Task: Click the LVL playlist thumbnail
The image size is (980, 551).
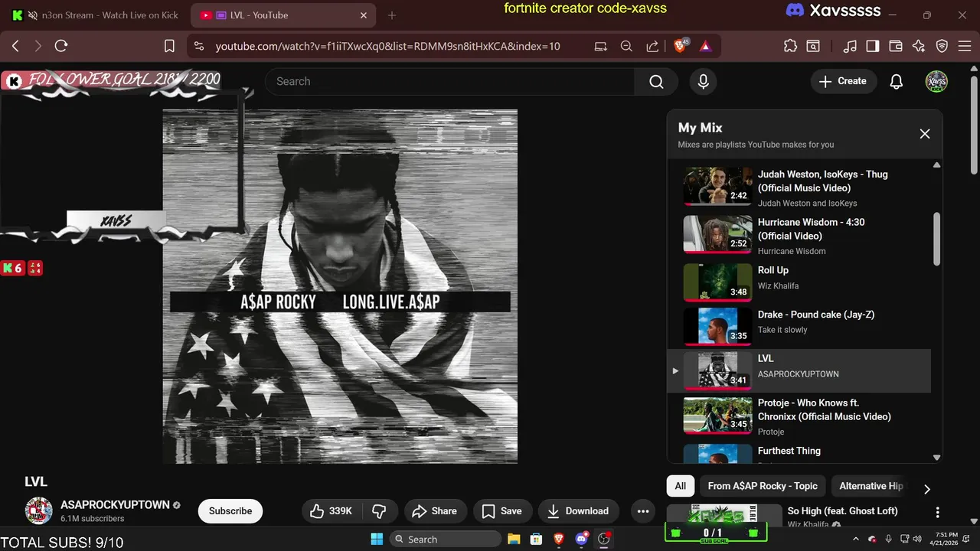Action: coord(717,370)
